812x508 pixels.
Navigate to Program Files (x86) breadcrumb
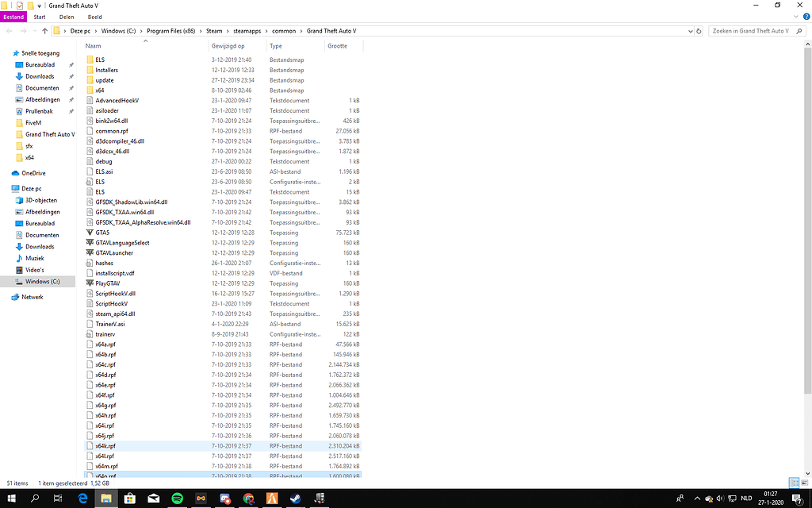(x=171, y=31)
